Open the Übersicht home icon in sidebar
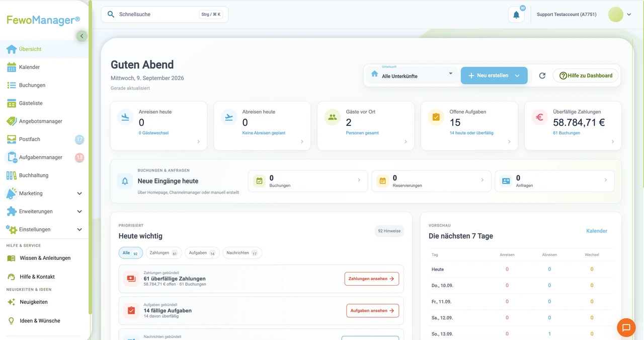The width and height of the screenshot is (644, 340). (11, 49)
